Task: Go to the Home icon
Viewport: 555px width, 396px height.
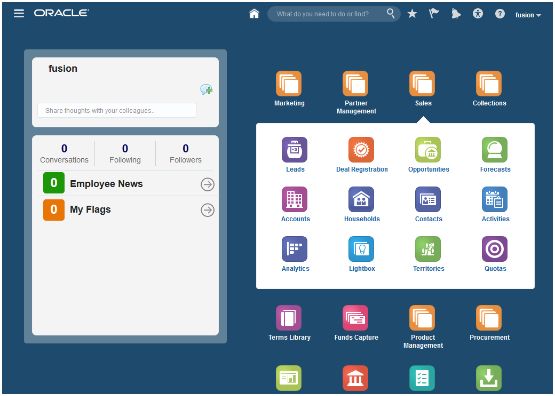Action: [254, 14]
